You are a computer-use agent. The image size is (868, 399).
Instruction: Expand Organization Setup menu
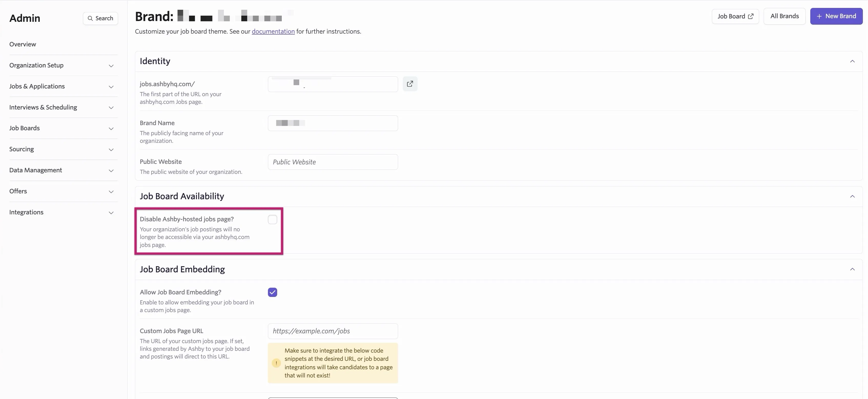click(63, 65)
